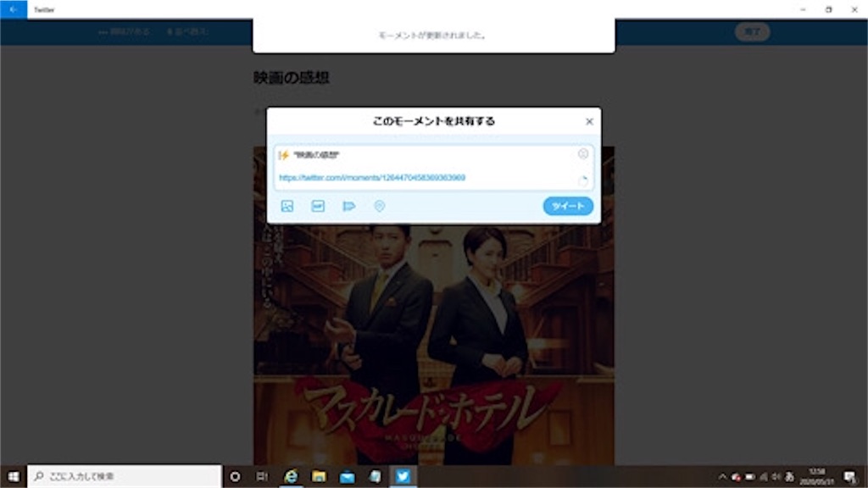The height and width of the screenshot is (488, 868).
Task: Open the taskbar clock and calendar
Action: point(817,476)
